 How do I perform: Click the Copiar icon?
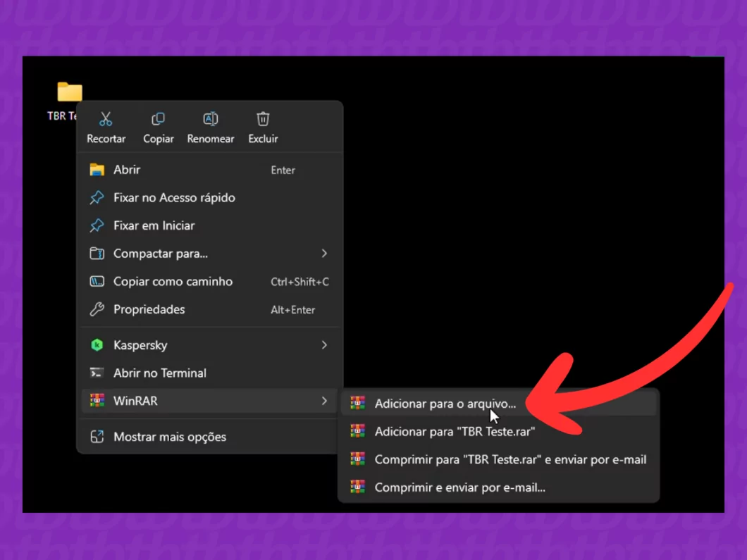[158, 118]
